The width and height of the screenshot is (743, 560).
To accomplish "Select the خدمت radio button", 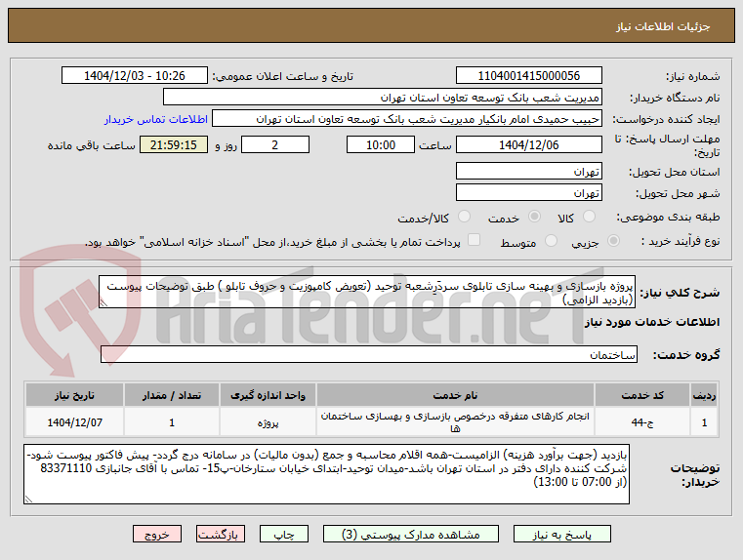I will coord(534,217).
